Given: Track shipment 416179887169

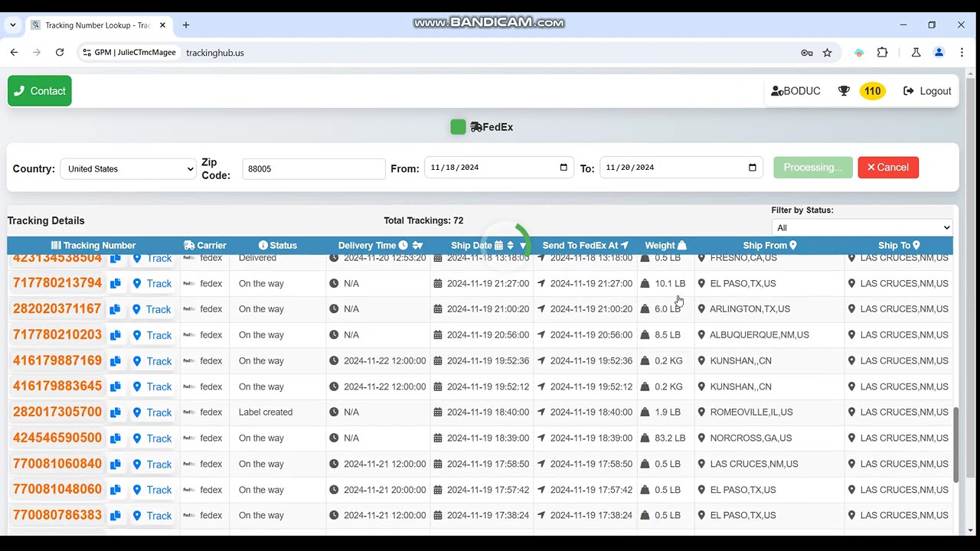Looking at the screenshot, I should [152, 360].
